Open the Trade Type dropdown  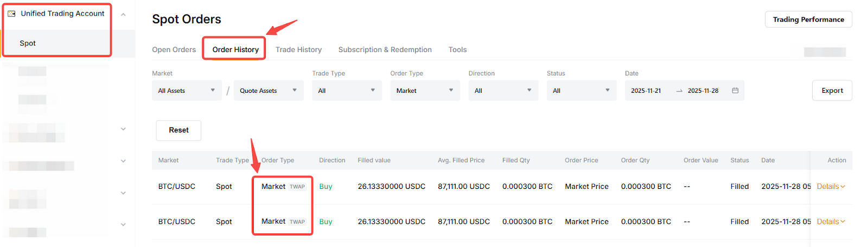coord(347,91)
